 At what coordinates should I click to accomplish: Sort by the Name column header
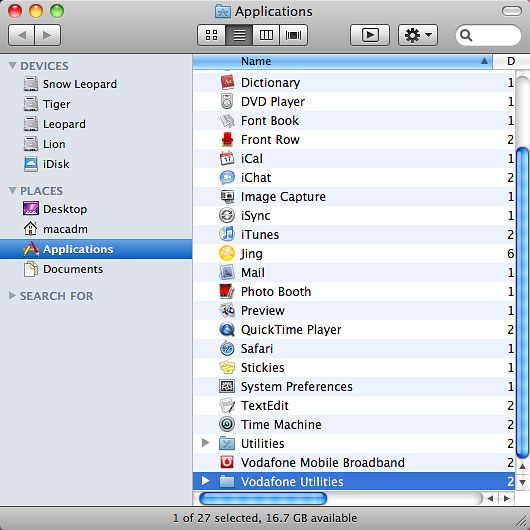pos(343,62)
